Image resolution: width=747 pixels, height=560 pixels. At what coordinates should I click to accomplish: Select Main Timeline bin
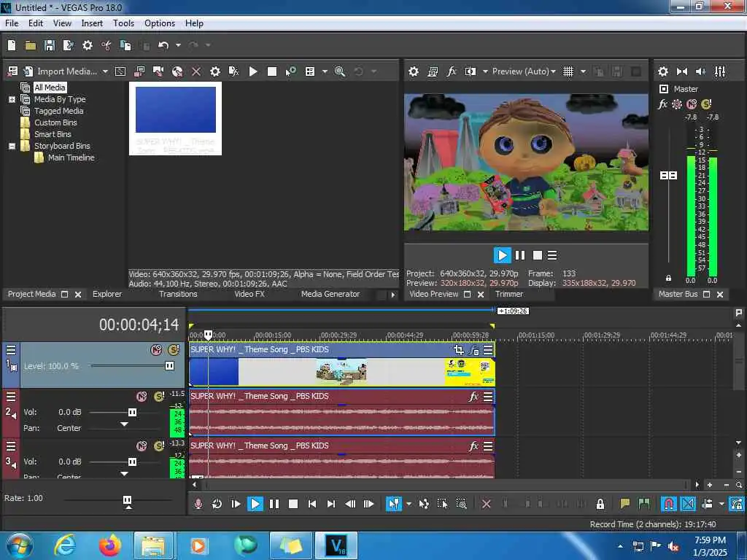[71, 157]
